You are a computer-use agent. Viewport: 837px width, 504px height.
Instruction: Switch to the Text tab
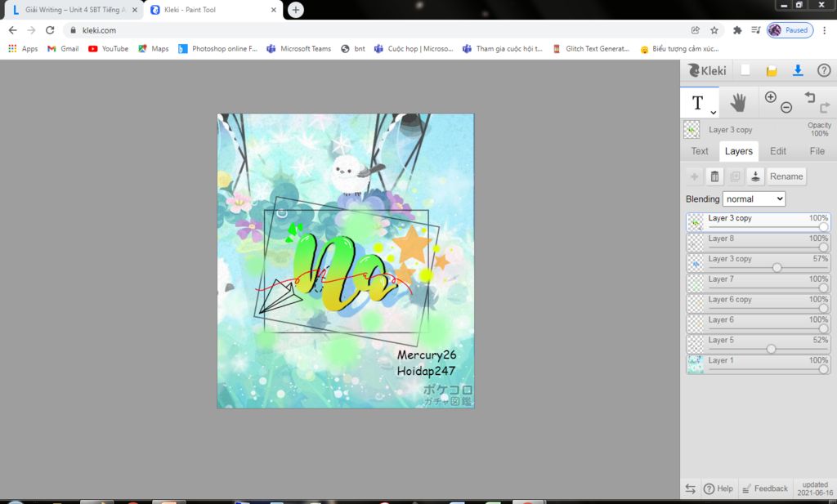[x=700, y=151]
